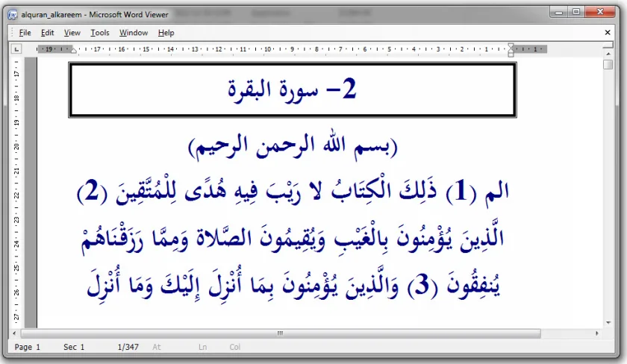Click the horizontal scrollbar right arrow

[x=597, y=333]
